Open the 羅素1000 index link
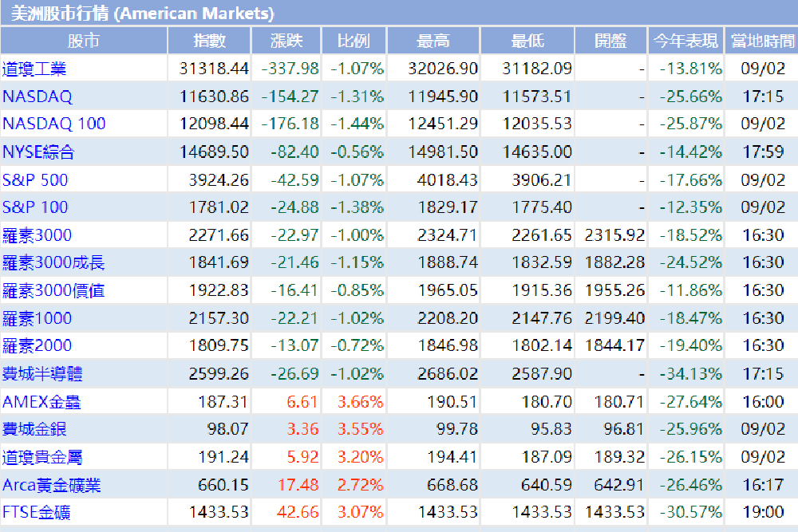 click(38, 318)
